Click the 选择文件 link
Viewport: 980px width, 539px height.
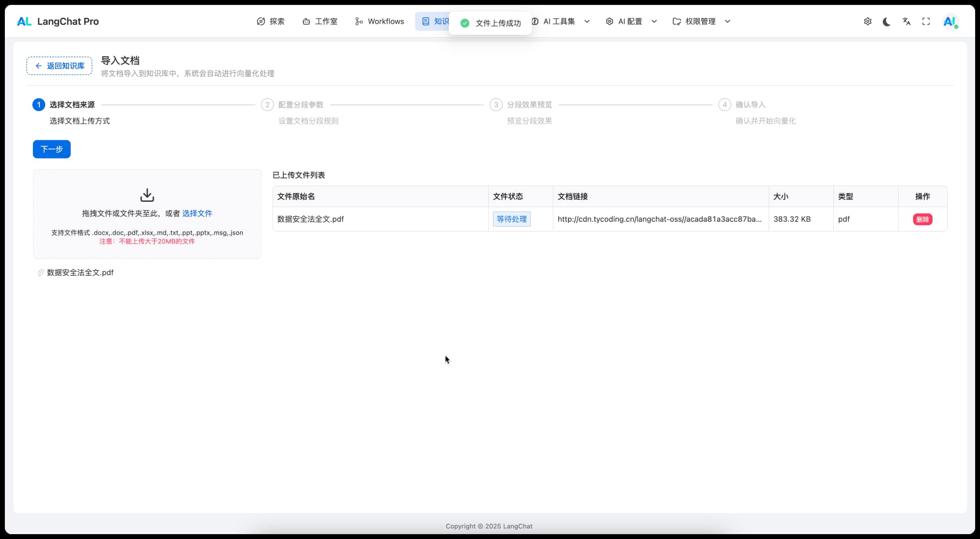(x=197, y=214)
